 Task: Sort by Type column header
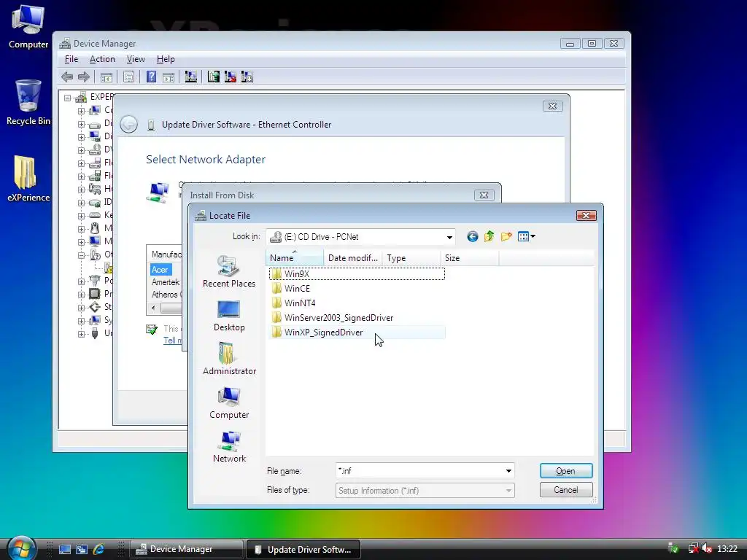click(411, 258)
